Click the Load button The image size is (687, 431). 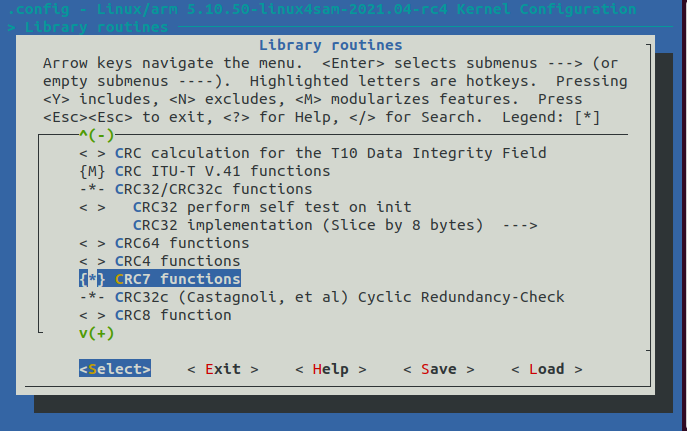coord(546,369)
